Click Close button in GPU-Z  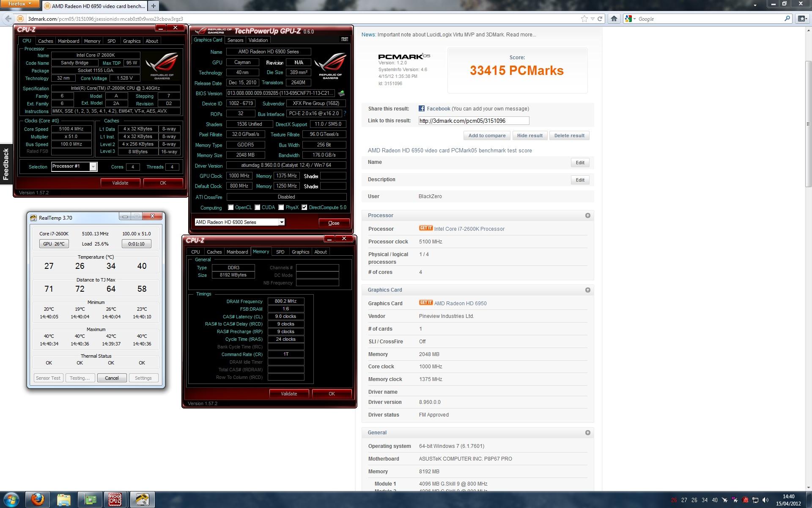click(x=334, y=223)
